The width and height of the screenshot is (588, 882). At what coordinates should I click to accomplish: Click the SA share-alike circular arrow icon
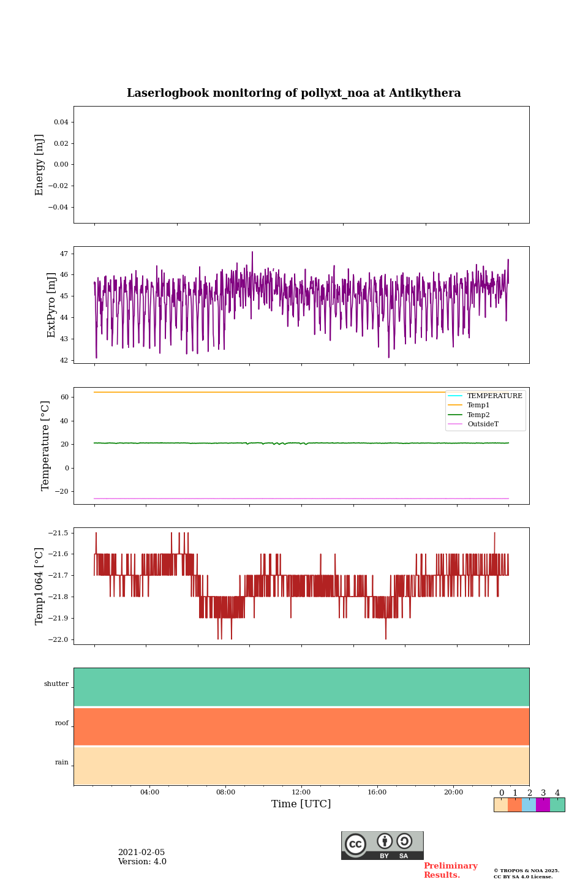tap(404, 841)
